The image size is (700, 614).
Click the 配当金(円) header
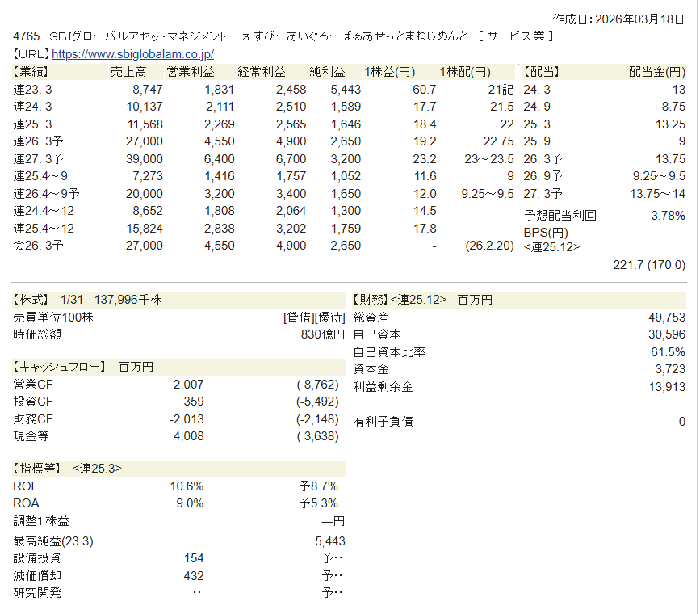pyautogui.click(x=657, y=72)
